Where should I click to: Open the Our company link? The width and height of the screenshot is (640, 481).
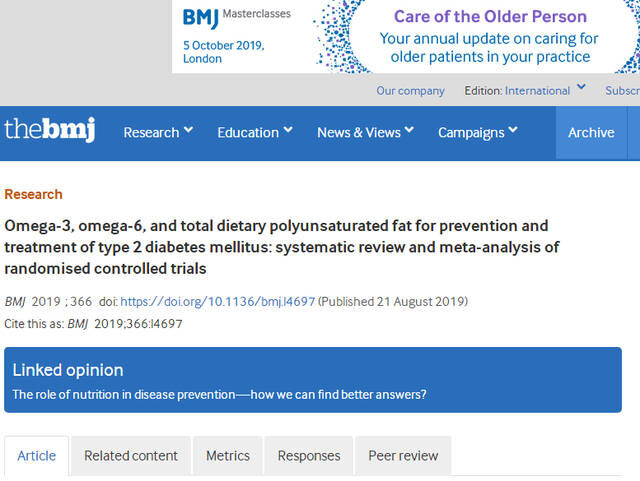pos(410,91)
